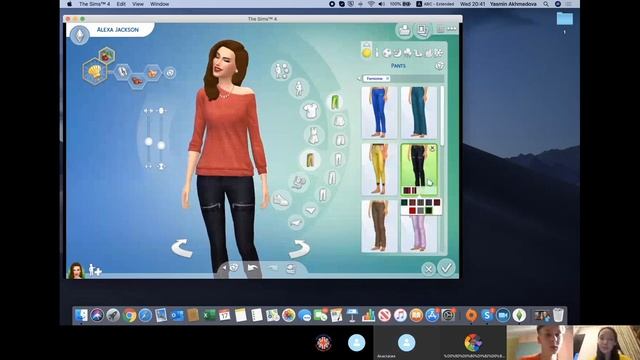
Task: Open the Edit menu
Action: coord(121,4)
